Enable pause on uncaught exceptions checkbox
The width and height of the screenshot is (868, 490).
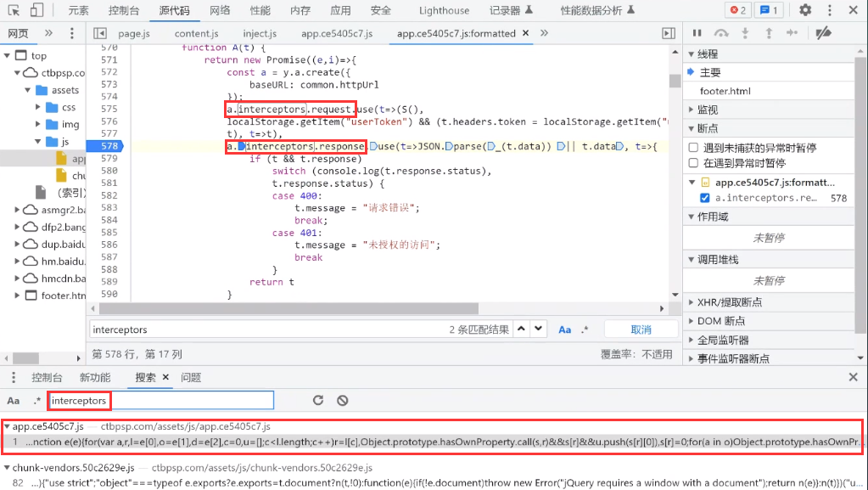tap(693, 148)
